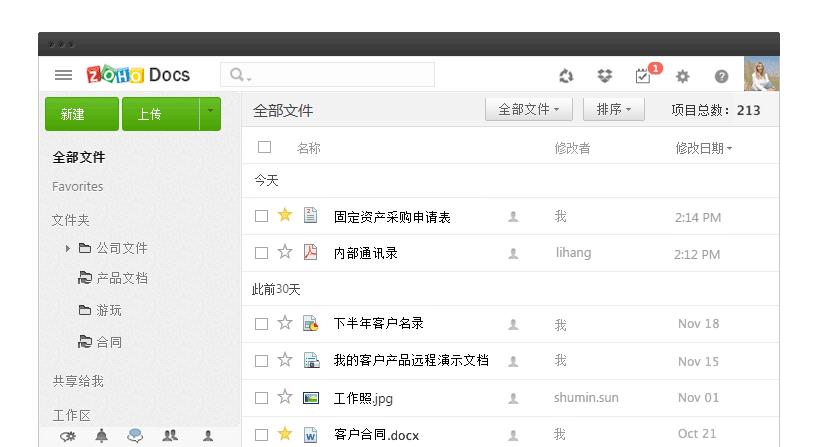Image resolution: width=817 pixels, height=447 pixels.
Task: Open the user profile avatar
Action: pos(761,74)
